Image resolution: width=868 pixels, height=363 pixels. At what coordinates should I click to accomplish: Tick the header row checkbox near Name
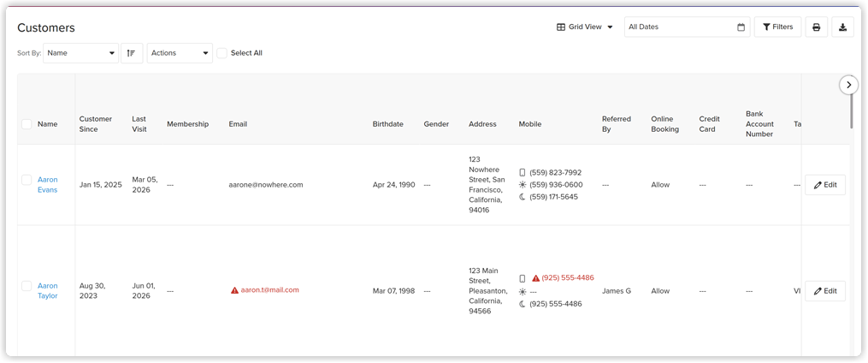27,124
